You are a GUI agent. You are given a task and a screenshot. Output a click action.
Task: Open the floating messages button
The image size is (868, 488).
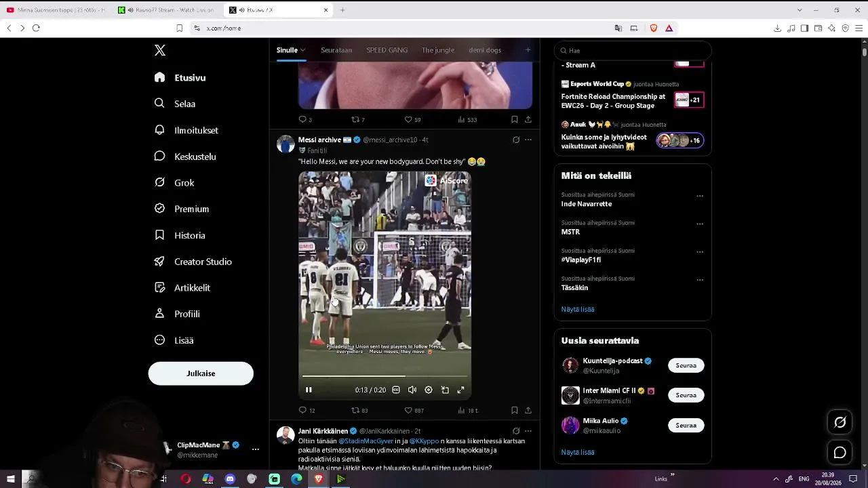(x=840, y=452)
